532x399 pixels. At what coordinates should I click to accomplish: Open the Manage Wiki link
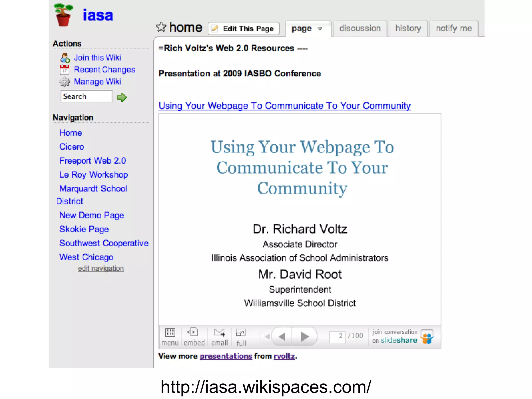coord(97,82)
